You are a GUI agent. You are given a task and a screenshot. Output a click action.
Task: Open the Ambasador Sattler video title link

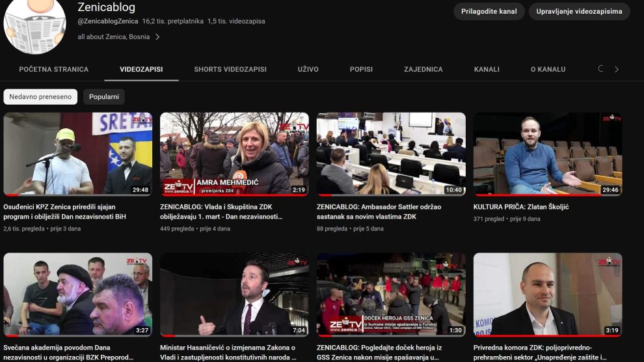[379, 212]
